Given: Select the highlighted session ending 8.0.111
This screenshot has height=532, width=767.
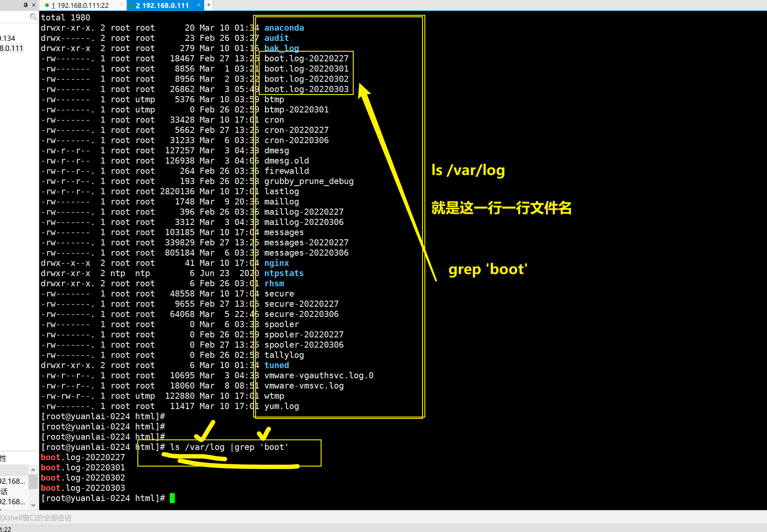Looking at the screenshot, I should tap(12, 48).
